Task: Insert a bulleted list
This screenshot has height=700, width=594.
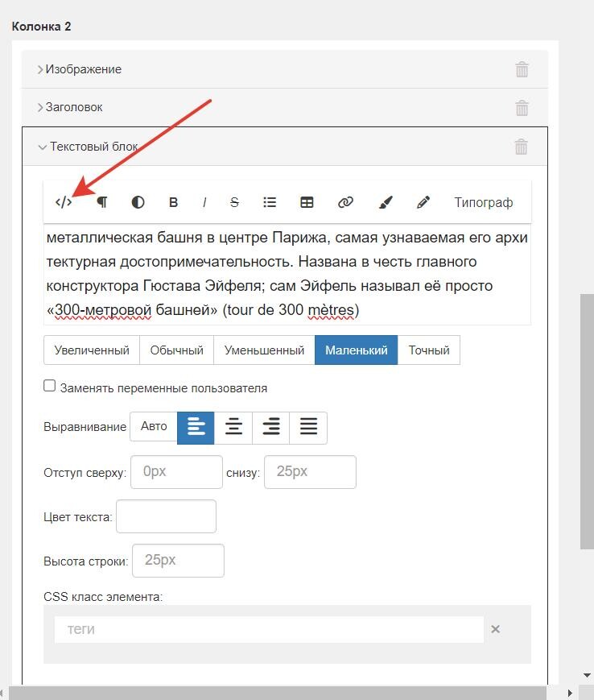Action: click(x=270, y=202)
